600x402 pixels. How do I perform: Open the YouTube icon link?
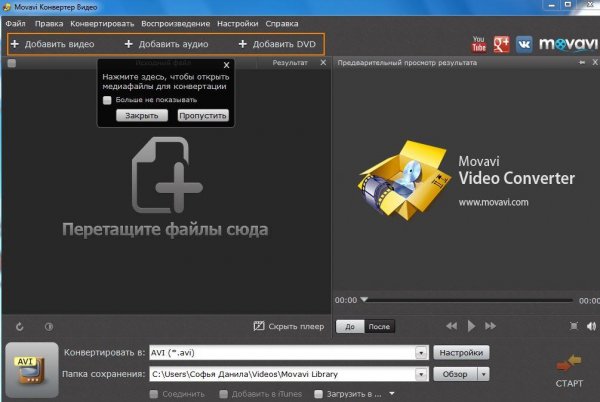(x=479, y=44)
